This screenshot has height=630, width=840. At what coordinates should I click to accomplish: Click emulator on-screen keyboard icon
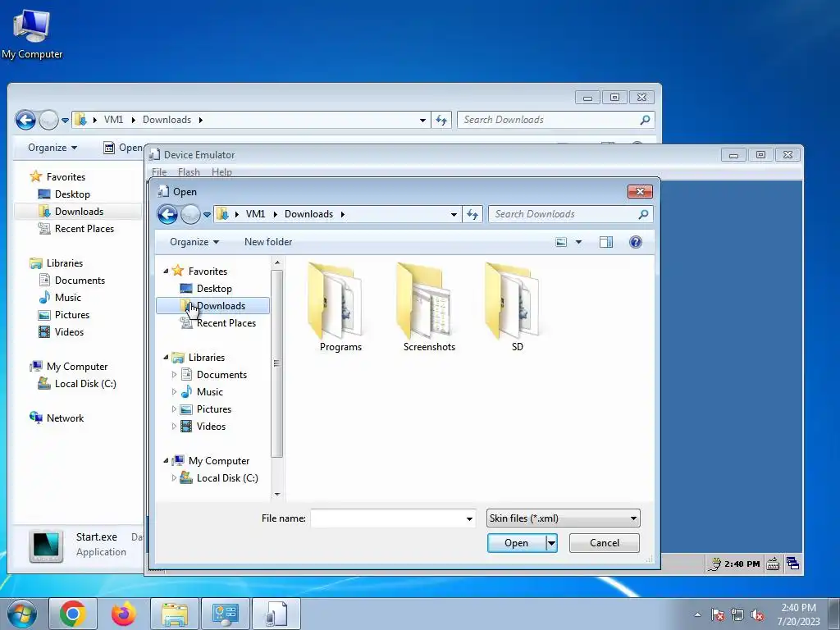773,564
